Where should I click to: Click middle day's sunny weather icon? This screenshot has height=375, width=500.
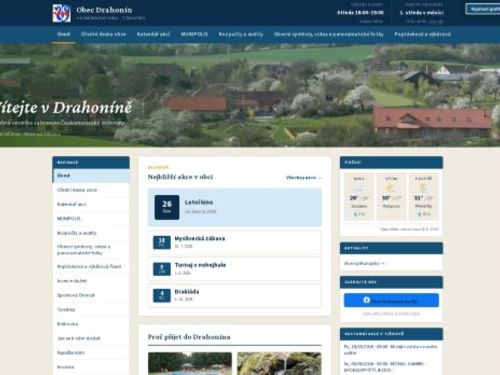390,188
